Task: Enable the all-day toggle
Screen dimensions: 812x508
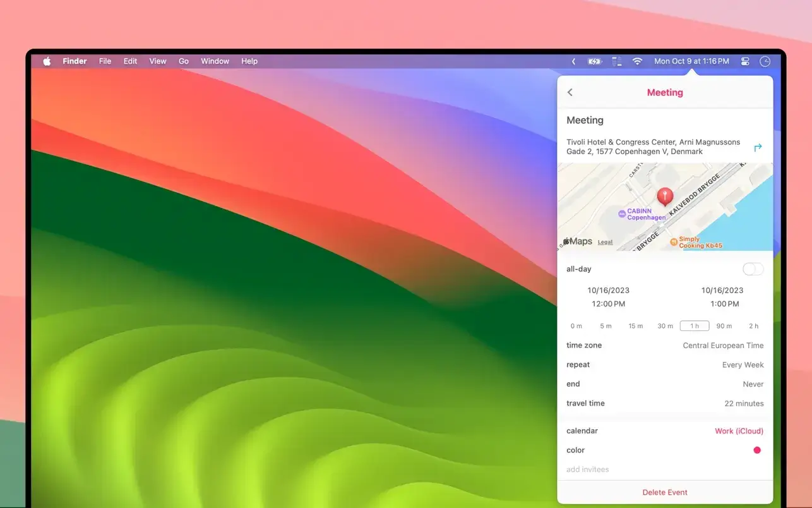Action: tap(753, 269)
